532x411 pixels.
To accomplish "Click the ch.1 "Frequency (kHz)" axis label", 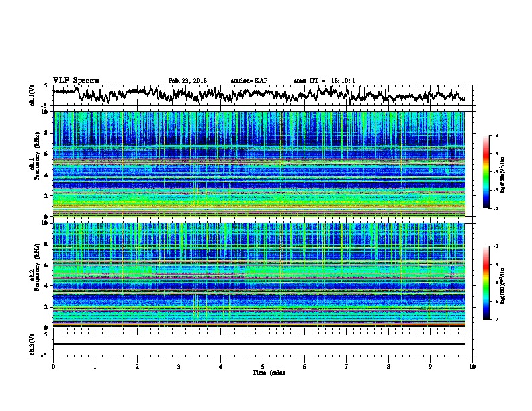I will click(37, 156).
